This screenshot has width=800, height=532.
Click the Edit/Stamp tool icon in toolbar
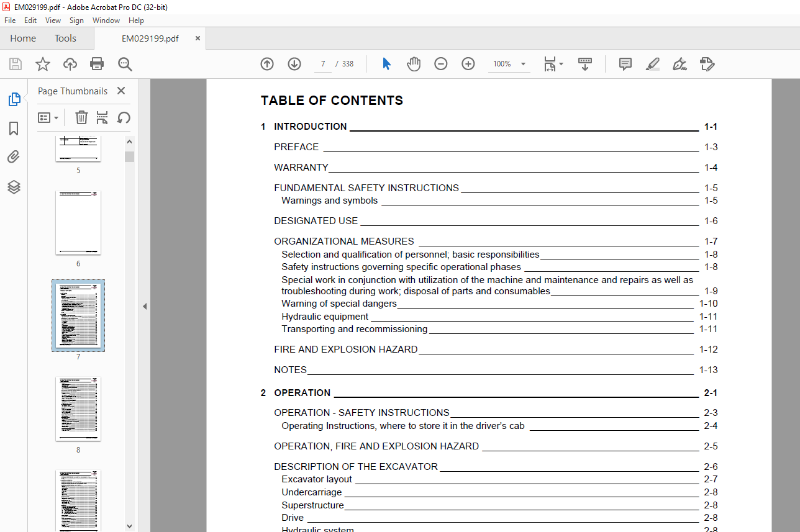(x=707, y=64)
